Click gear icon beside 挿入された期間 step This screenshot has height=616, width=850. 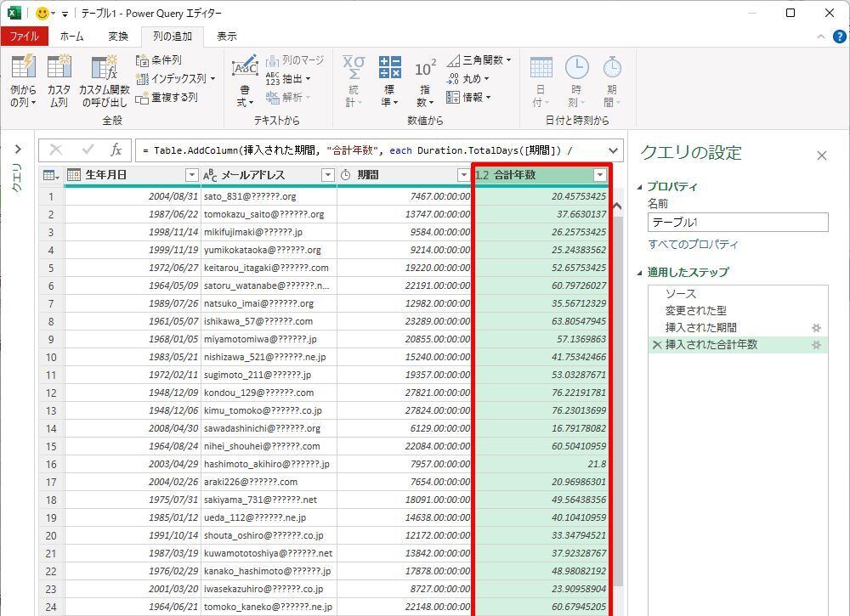click(816, 328)
